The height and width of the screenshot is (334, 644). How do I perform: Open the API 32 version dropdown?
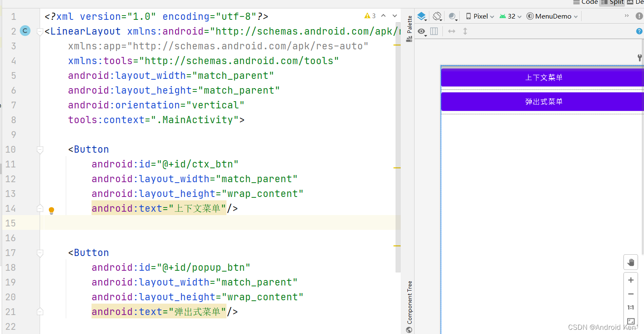click(x=510, y=16)
